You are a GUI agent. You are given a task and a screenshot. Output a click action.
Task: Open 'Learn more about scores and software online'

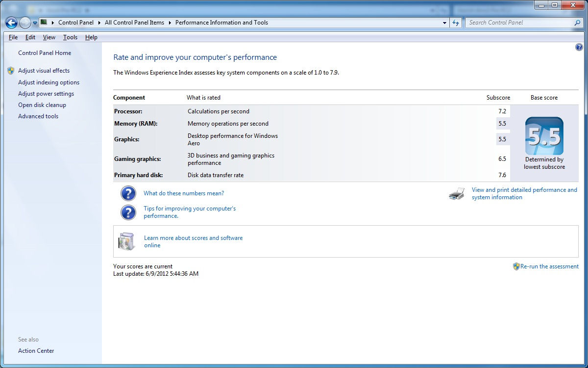point(193,241)
